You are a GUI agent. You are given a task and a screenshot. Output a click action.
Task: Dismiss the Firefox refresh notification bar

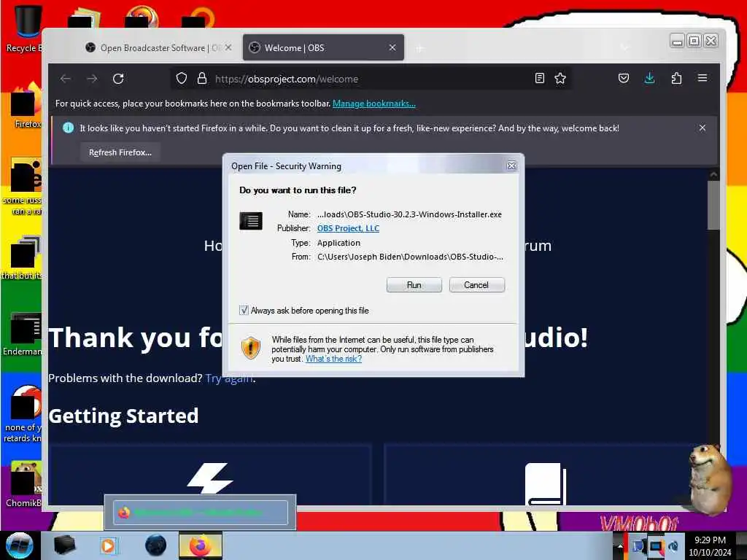coord(703,128)
